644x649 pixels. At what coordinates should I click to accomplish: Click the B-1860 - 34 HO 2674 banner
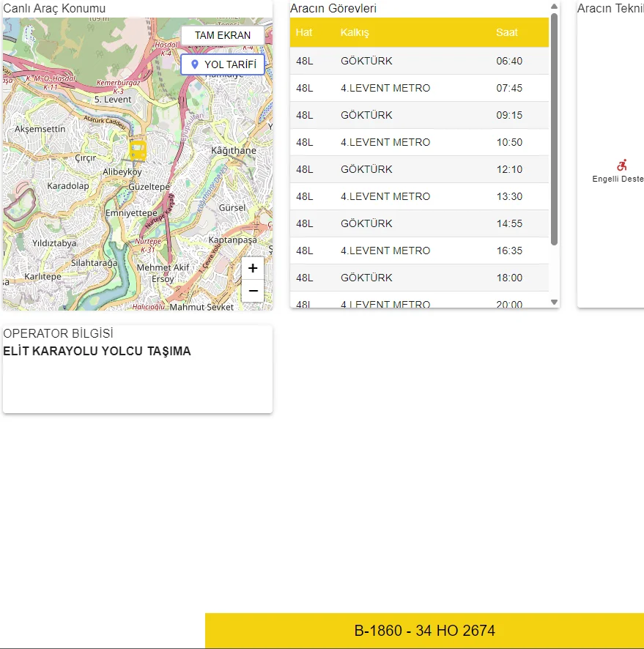[424, 631]
